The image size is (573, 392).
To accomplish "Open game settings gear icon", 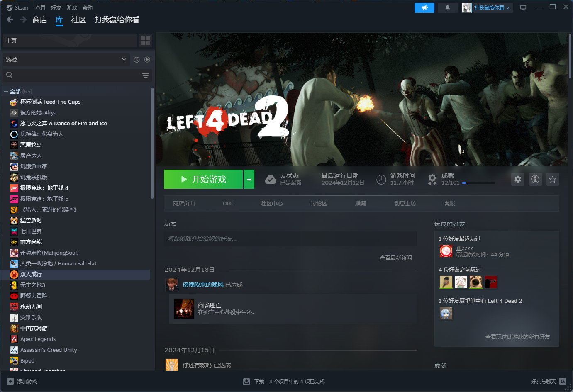I will coord(518,179).
